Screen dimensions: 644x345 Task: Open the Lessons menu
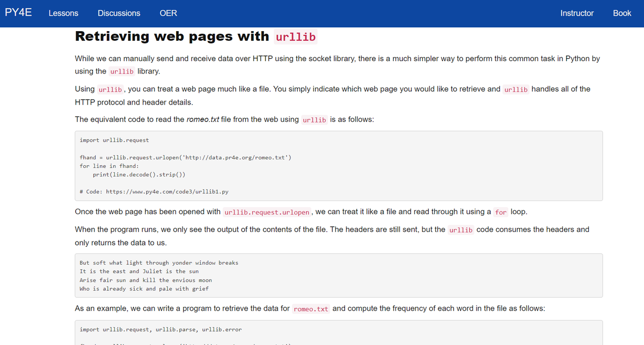63,13
